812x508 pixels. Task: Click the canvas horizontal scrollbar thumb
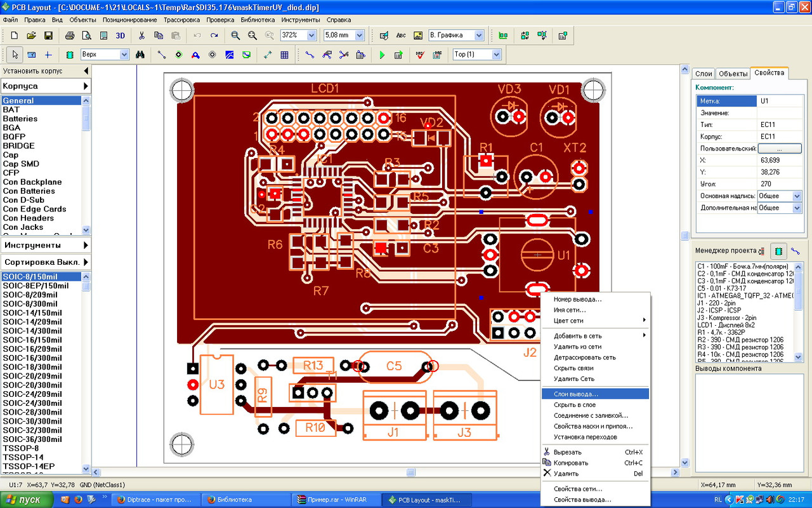[x=411, y=472]
